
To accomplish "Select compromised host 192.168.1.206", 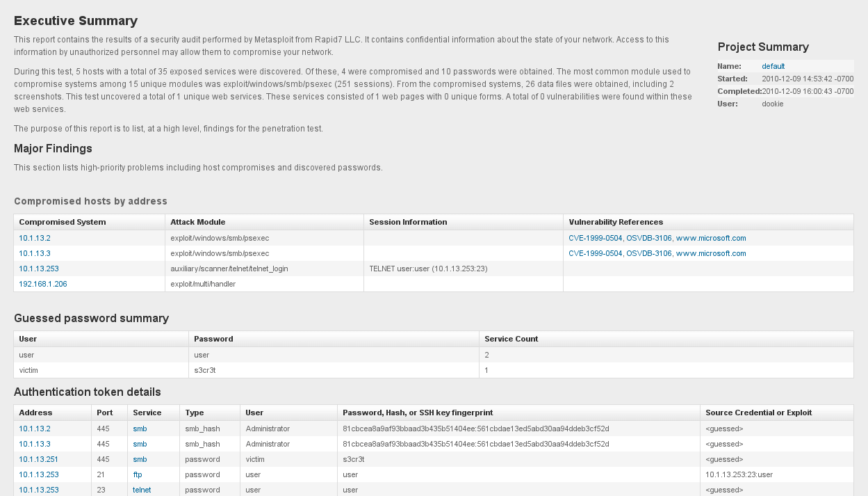I will (43, 284).
